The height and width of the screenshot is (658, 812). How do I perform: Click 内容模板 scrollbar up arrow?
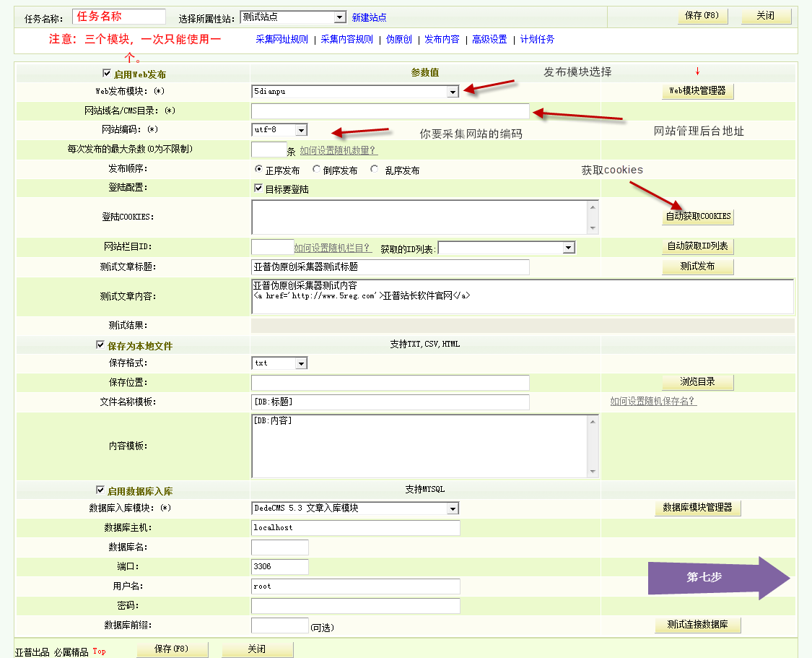[593, 421]
